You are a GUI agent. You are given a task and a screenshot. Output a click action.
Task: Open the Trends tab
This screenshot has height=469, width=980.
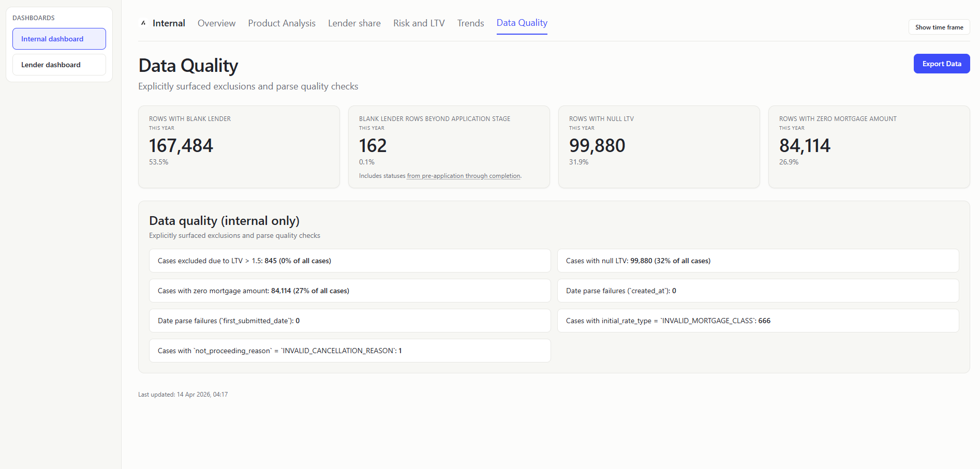pos(470,23)
